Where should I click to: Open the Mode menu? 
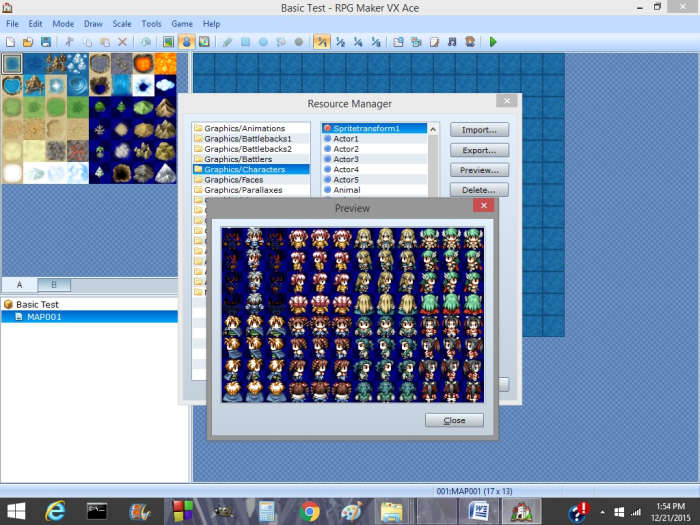(63, 24)
